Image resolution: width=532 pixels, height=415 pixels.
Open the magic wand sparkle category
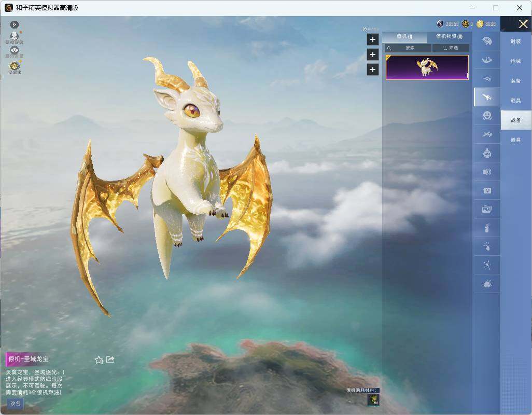487,265
